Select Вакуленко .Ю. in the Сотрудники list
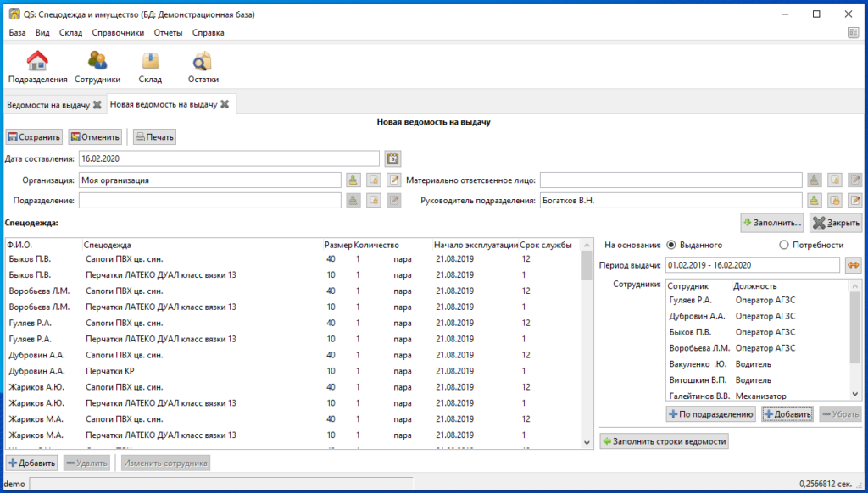Image resolution: width=868 pixels, height=493 pixels. coord(759,364)
